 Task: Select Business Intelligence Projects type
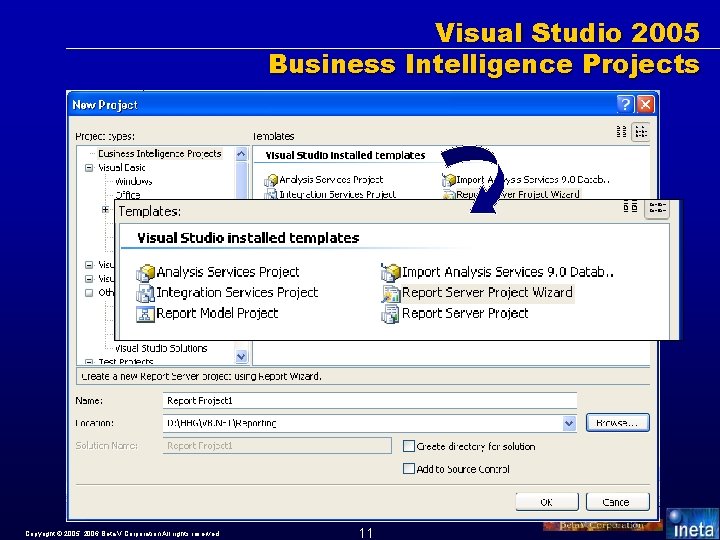click(x=160, y=153)
